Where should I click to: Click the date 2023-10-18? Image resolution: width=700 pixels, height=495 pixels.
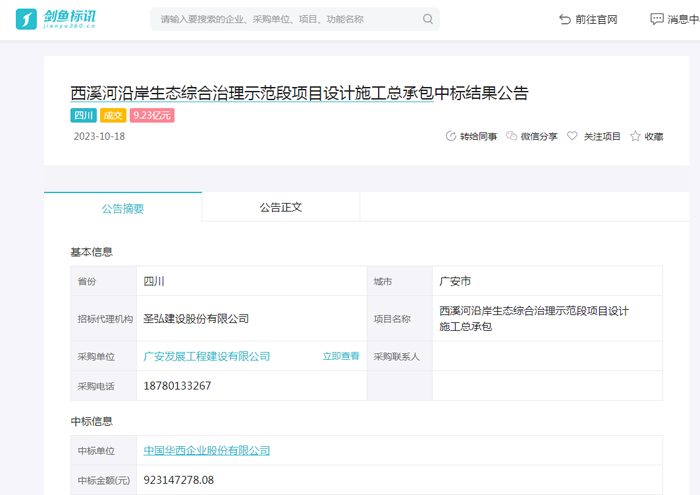coord(99,136)
